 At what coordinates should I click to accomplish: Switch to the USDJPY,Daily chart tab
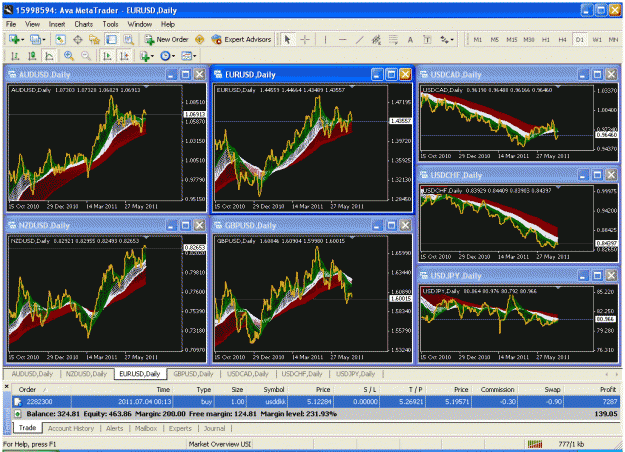click(x=356, y=374)
